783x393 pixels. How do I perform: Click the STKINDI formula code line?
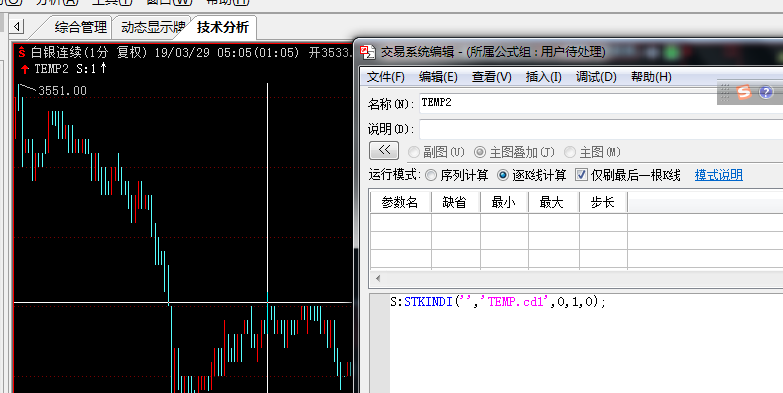(x=498, y=302)
